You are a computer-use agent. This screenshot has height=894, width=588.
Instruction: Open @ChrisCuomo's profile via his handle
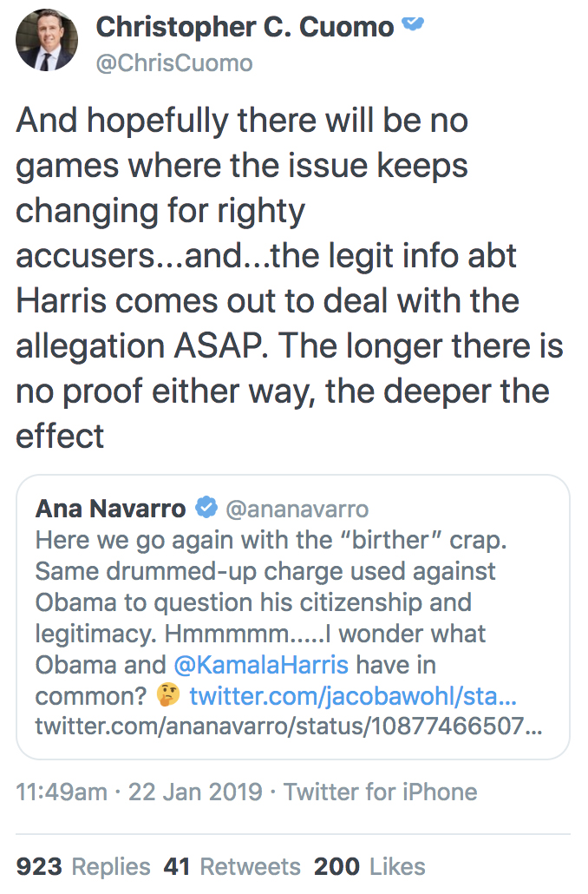point(175,62)
